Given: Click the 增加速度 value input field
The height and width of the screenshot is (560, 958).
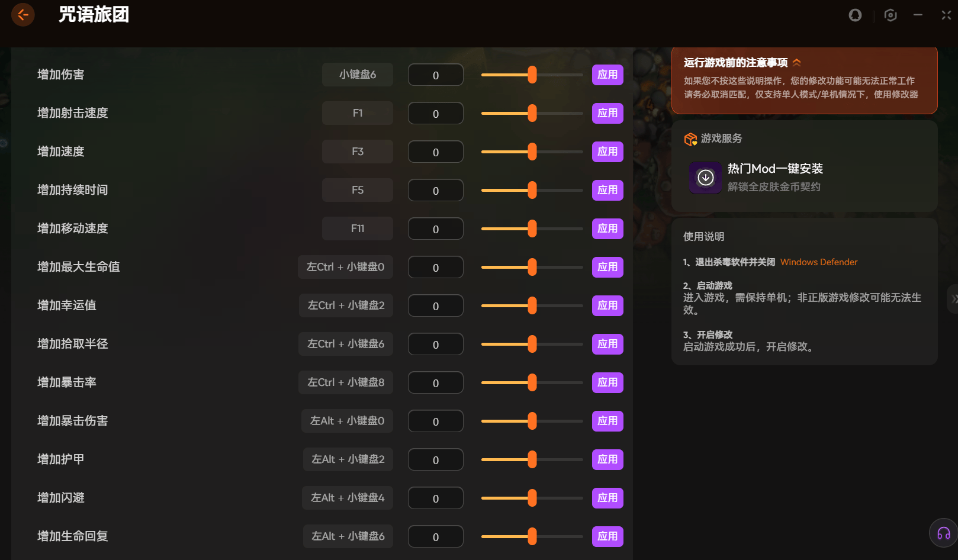Looking at the screenshot, I should [x=435, y=152].
